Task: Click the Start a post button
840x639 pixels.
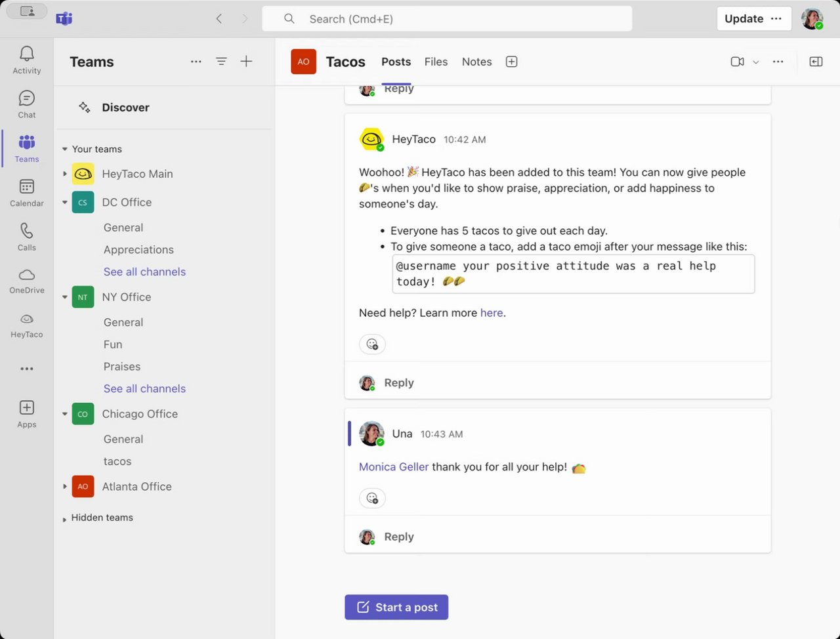Action: (x=396, y=608)
